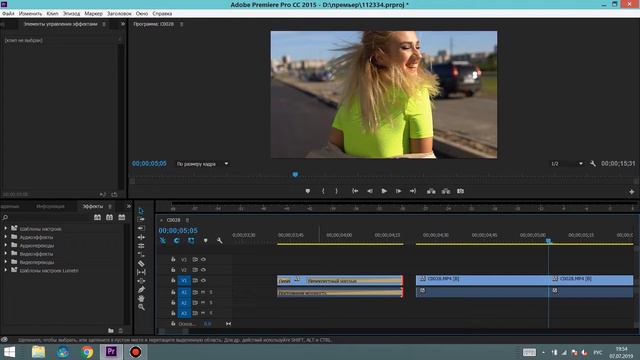Click the Export Frame camera icon
640x360 pixels.
[x=460, y=191]
